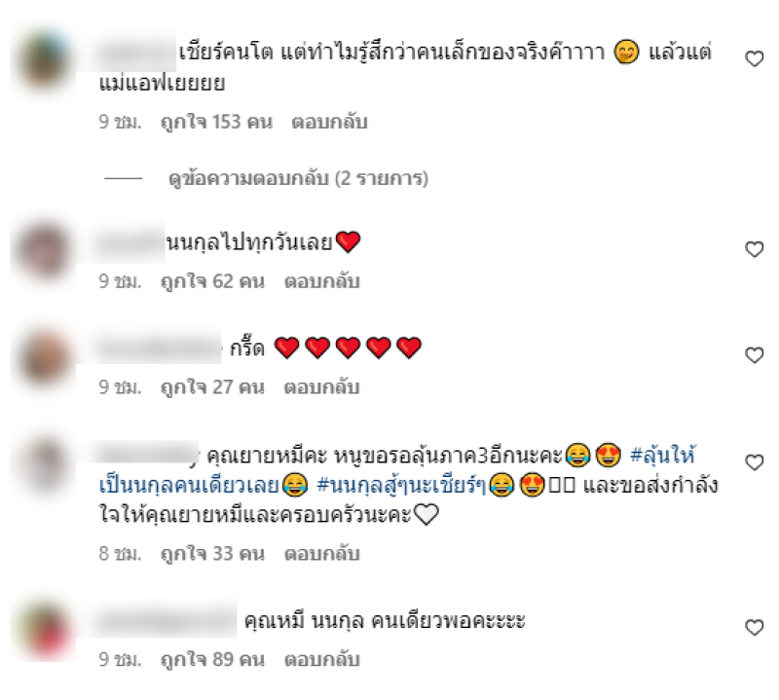Screen dimensions: 779x700
Task: Like the comment with 62 likes
Action: [754, 249]
